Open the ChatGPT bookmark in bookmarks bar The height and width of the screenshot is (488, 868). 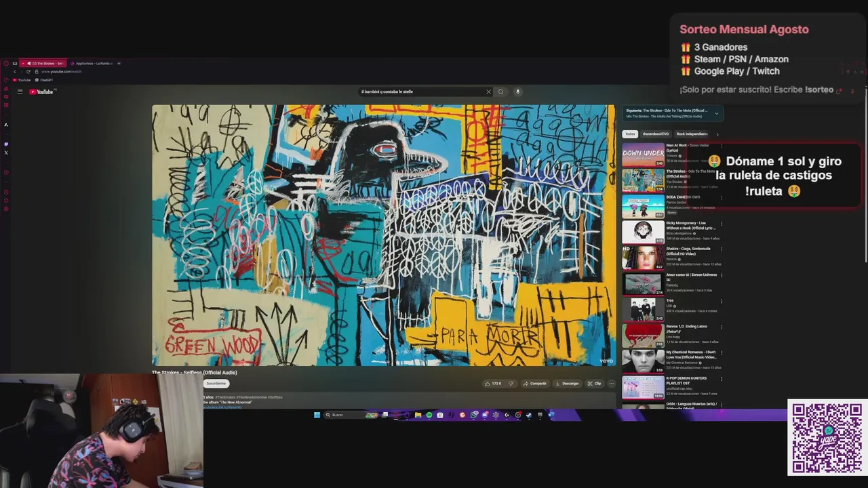pyautogui.click(x=44, y=80)
